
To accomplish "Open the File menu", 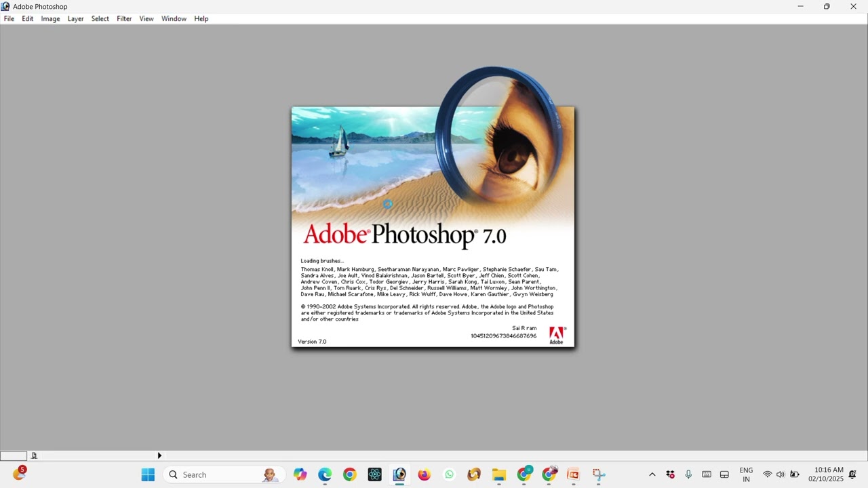I will [x=9, y=18].
